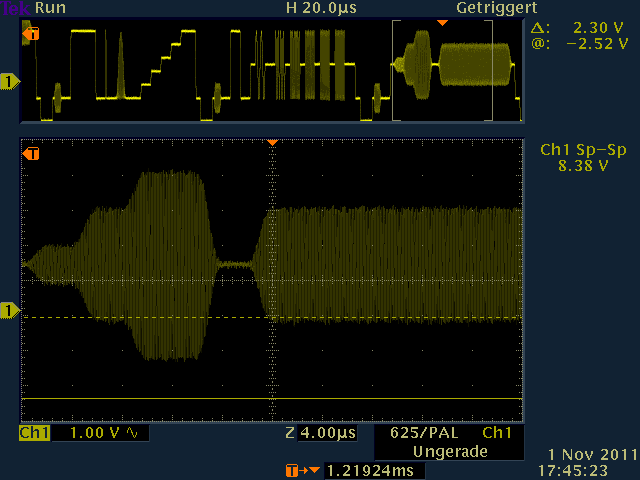The image size is (640, 480).
Task: Click the zoom bracket region in overview waveform
Action: (443, 72)
